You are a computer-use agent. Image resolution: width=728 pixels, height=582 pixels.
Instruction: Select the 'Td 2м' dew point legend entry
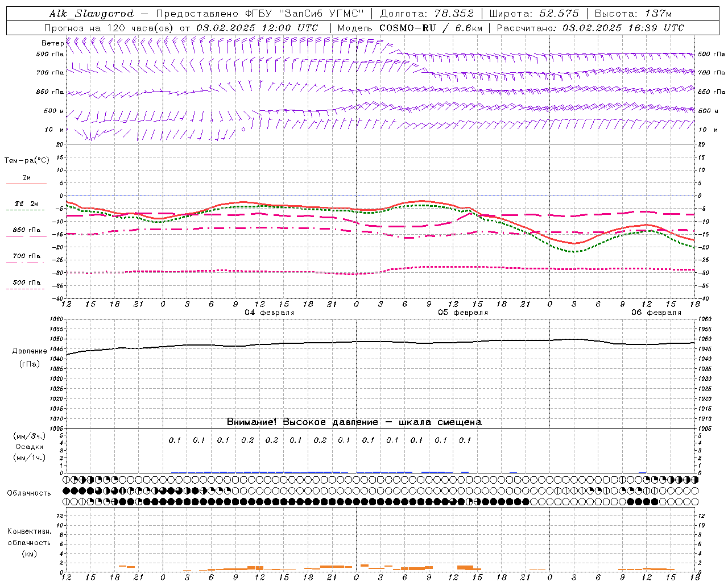coord(26,203)
